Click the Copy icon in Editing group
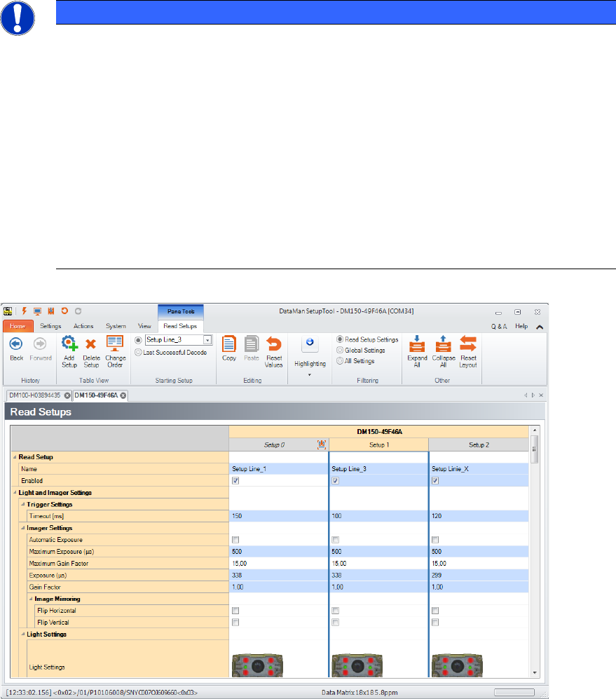616x699 pixels. [x=229, y=344]
